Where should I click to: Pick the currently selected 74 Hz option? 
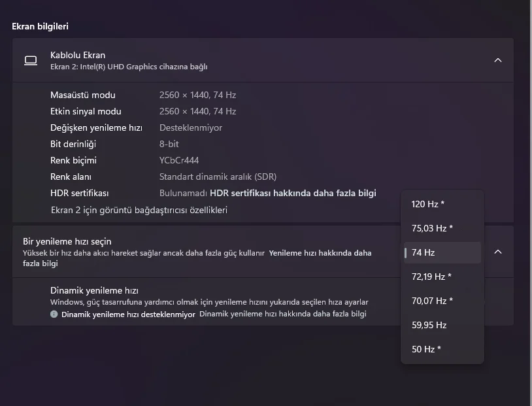coord(424,252)
